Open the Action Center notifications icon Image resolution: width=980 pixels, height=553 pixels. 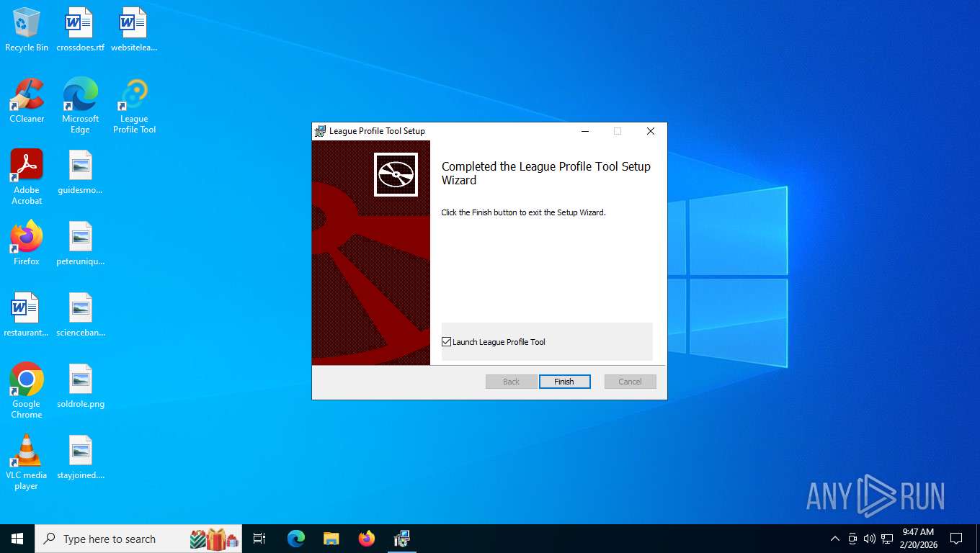(x=956, y=539)
